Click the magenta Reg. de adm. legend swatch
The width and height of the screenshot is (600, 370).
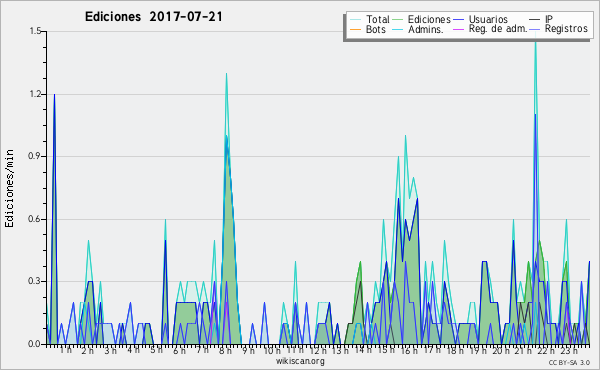tap(458, 29)
